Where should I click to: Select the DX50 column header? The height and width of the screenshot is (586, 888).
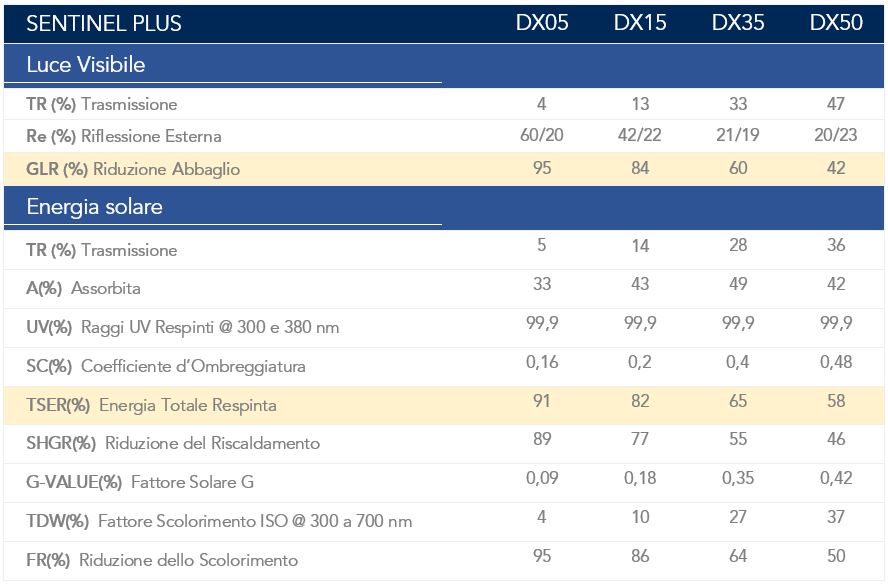[x=836, y=23]
